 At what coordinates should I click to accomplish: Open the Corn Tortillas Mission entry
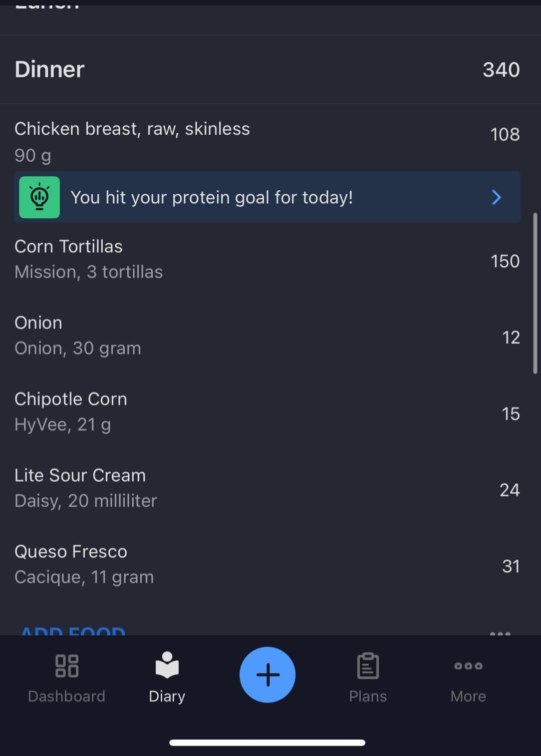[x=267, y=259]
